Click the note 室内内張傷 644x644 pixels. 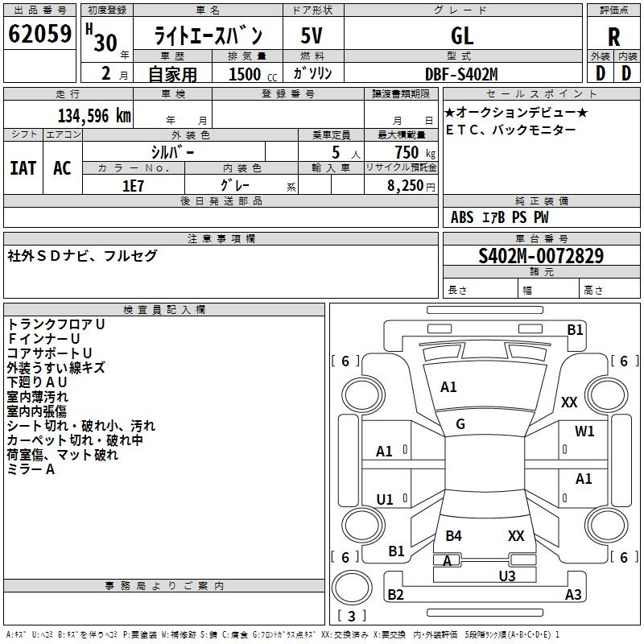36,411
